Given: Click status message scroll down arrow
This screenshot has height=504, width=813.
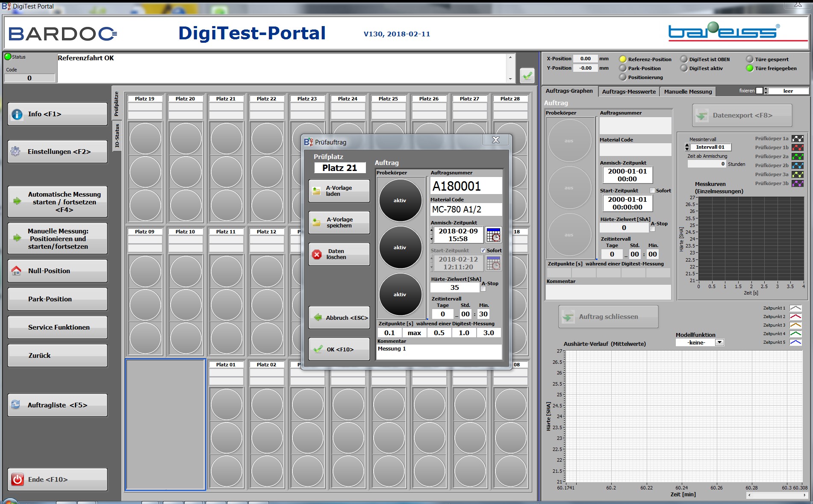Looking at the screenshot, I should [x=510, y=79].
